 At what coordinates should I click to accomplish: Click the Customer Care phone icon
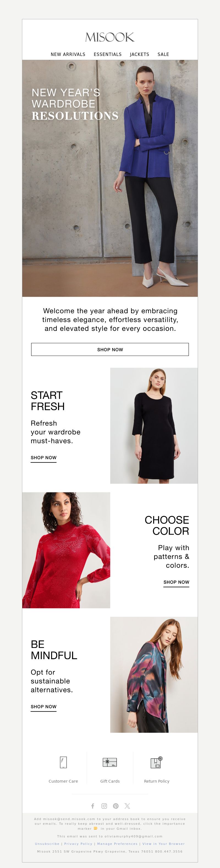click(63, 762)
